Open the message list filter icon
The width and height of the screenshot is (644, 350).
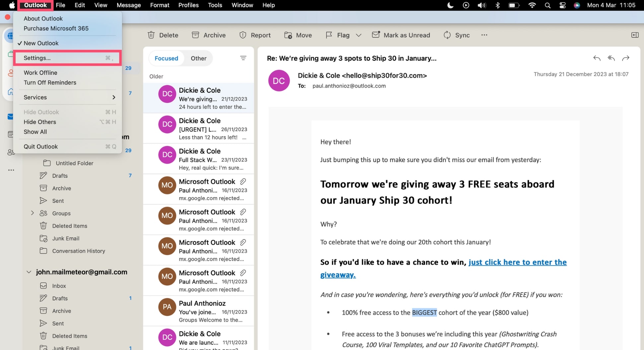[x=243, y=58]
